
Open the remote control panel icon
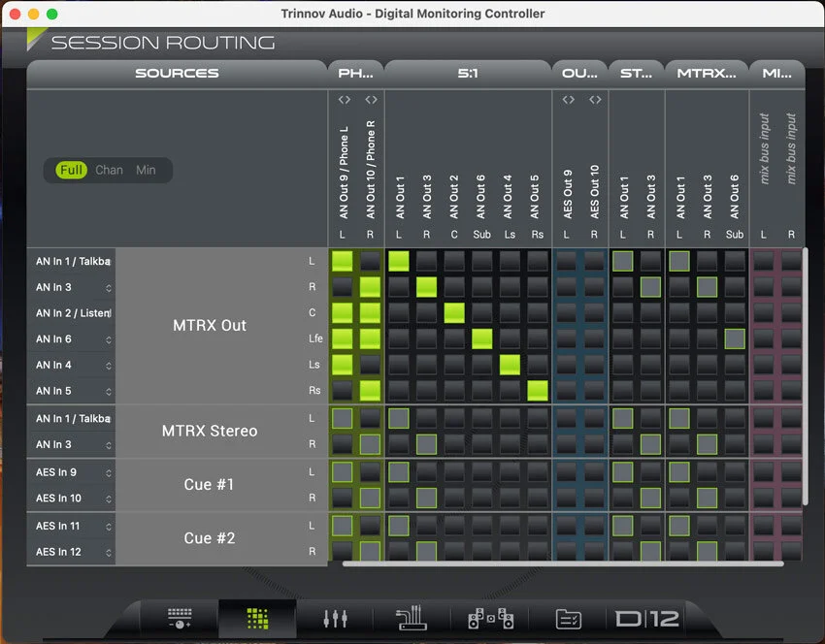click(180, 618)
